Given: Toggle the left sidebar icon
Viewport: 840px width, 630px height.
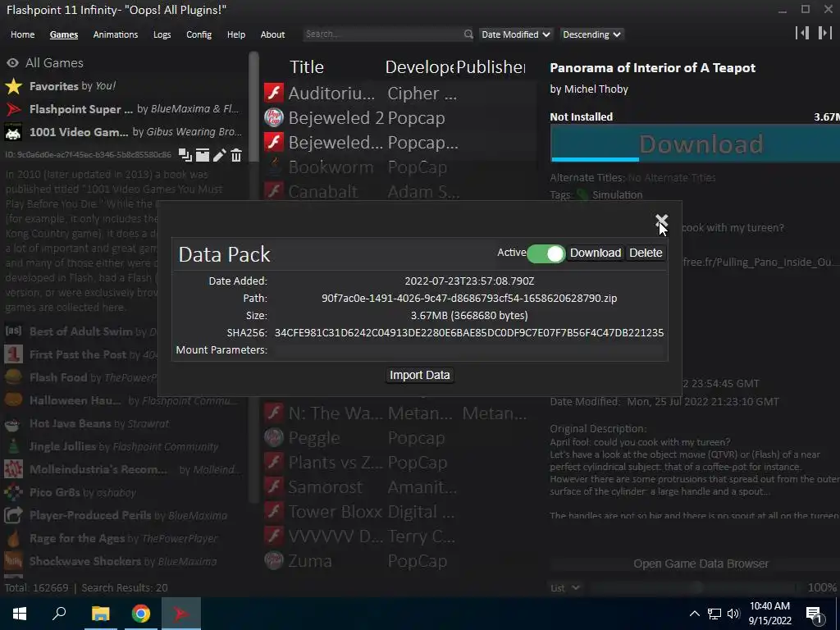Looking at the screenshot, I should pyautogui.click(x=802, y=33).
